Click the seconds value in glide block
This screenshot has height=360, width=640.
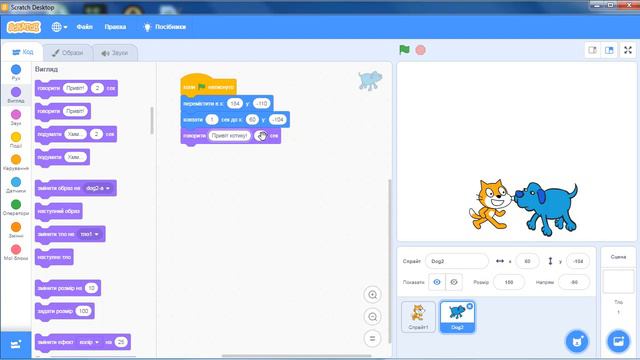pos(211,120)
